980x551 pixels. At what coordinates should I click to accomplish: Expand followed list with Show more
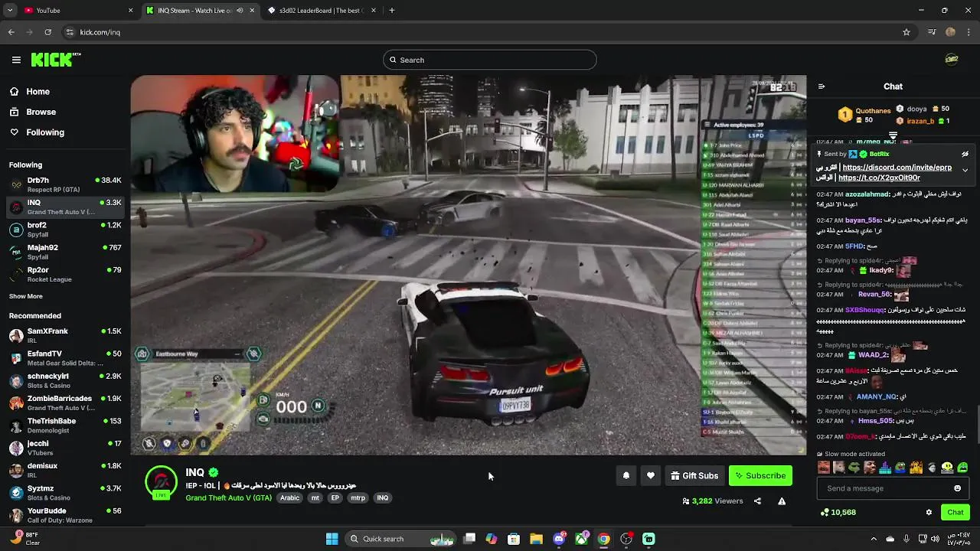tap(26, 296)
